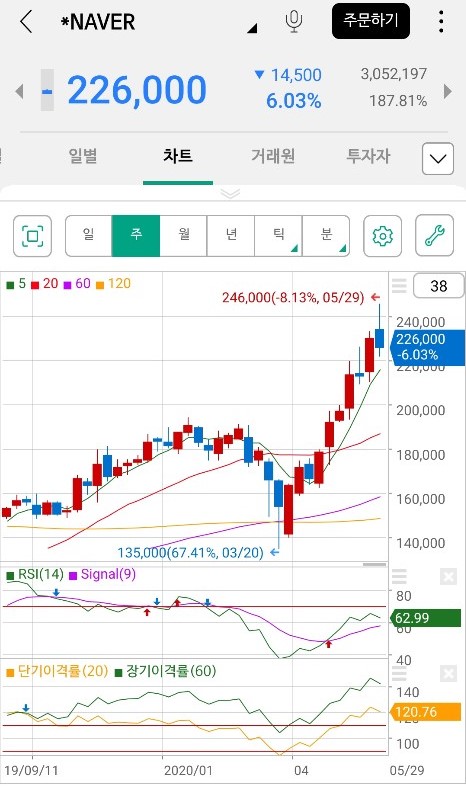The width and height of the screenshot is (466, 787).
Task: Collapse panel with the double chevron handle
Action: tap(230, 193)
